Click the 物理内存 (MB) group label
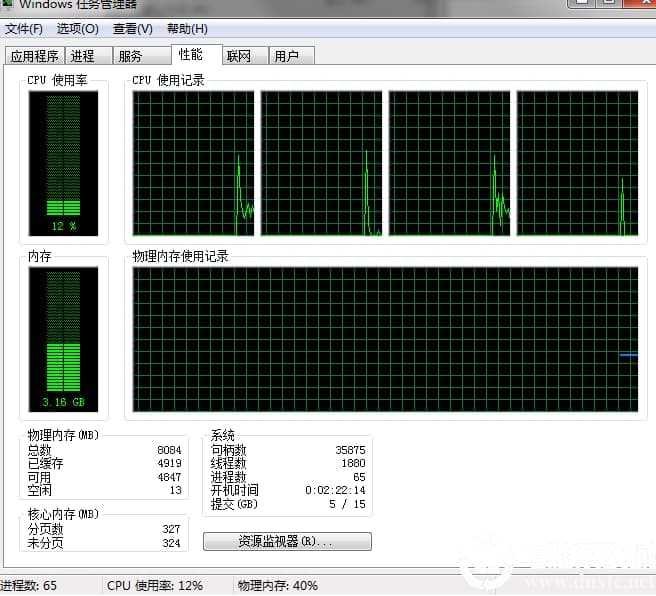 coord(63,435)
